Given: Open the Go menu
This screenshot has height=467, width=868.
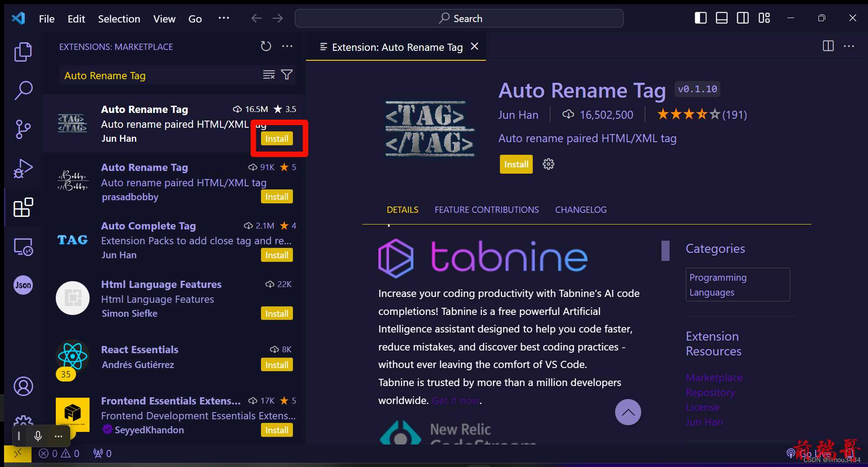Looking at the screenshot, I should coord(195,18).
